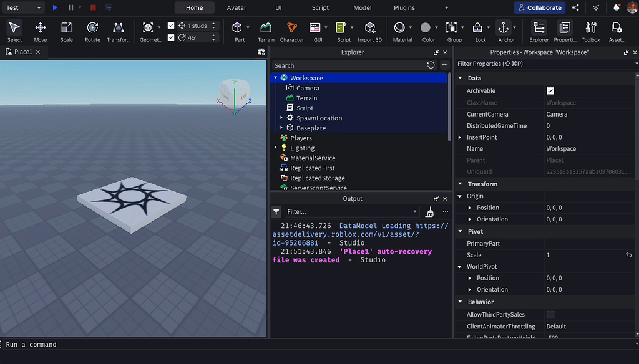Reset the Scale property value

(630, 255)
